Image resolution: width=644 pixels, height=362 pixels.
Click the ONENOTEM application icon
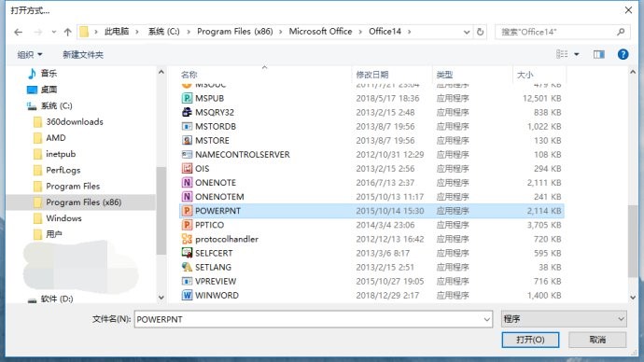[187, 197]
